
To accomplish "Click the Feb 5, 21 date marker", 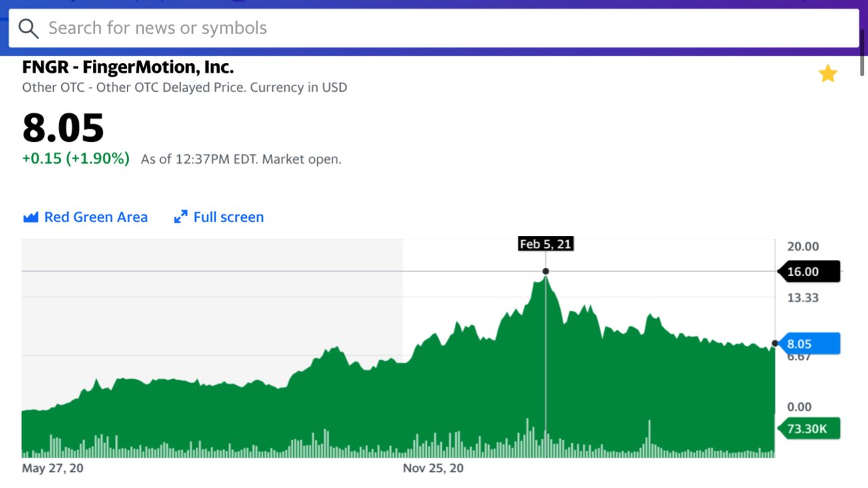I will pyautogui.click(x=546, y=244).
